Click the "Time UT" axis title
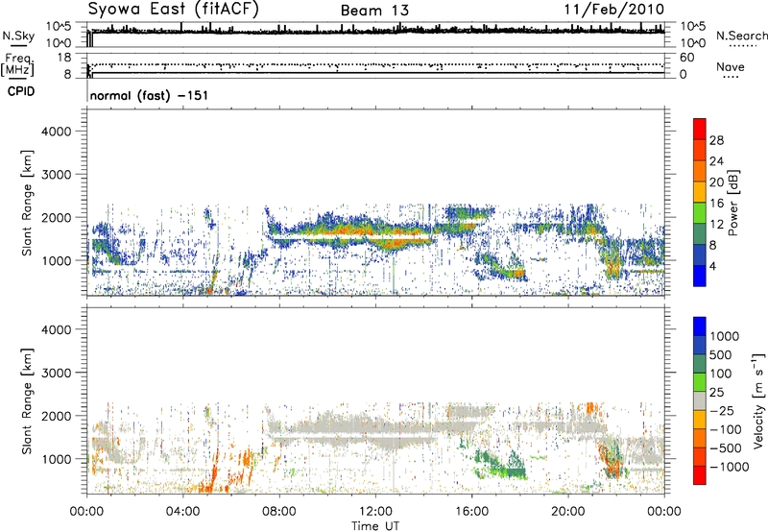768x532 pixels. 375,525
